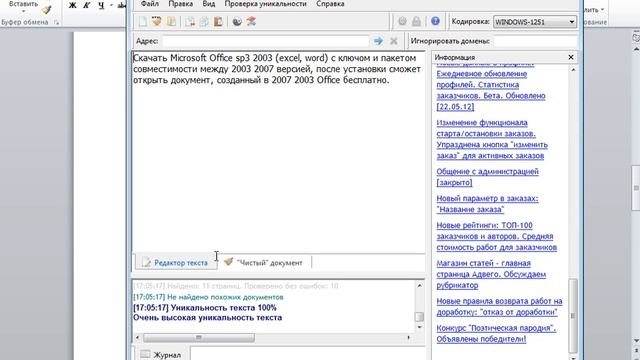Click the log panel scroll-down arrow
Image resolution: width=640 pixels, height=360 pixels.
pos(419,327)
